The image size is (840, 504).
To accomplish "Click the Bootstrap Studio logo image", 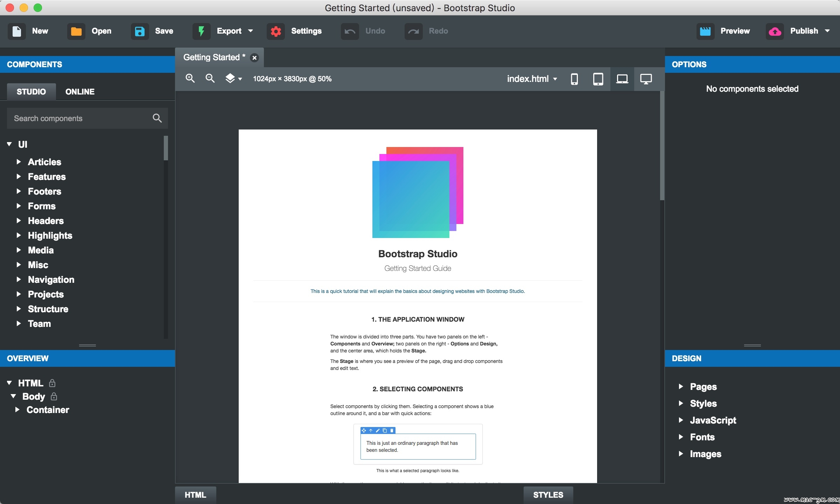I will [418, 192].
